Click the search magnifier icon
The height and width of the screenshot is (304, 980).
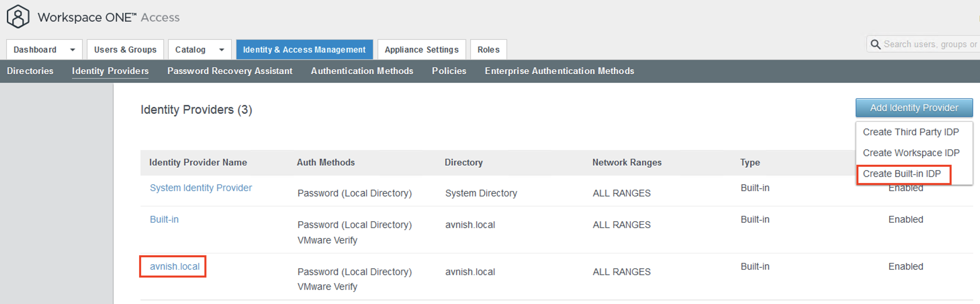pos(875,45)
